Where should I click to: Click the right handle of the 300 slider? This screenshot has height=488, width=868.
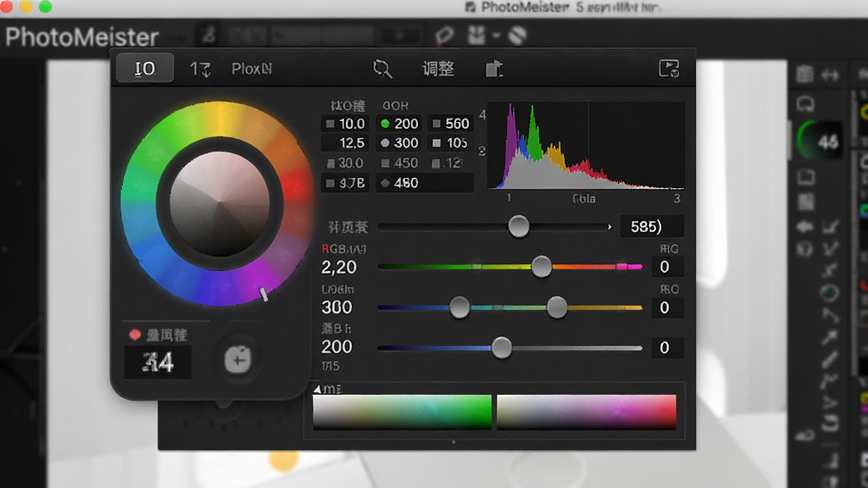557,307
